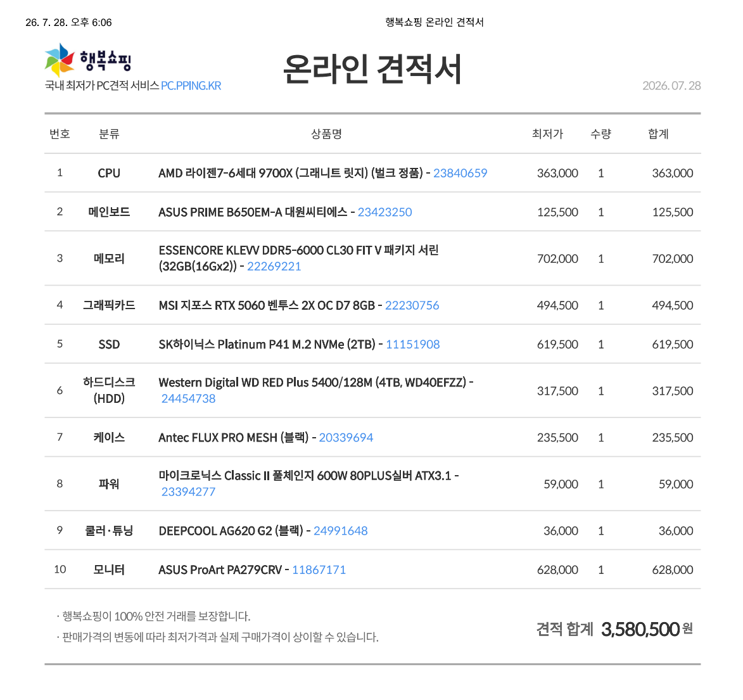The width and height of the screenshot is (743, 700).
Task: Open CPU product link 23840659
Action: (460, 173)
